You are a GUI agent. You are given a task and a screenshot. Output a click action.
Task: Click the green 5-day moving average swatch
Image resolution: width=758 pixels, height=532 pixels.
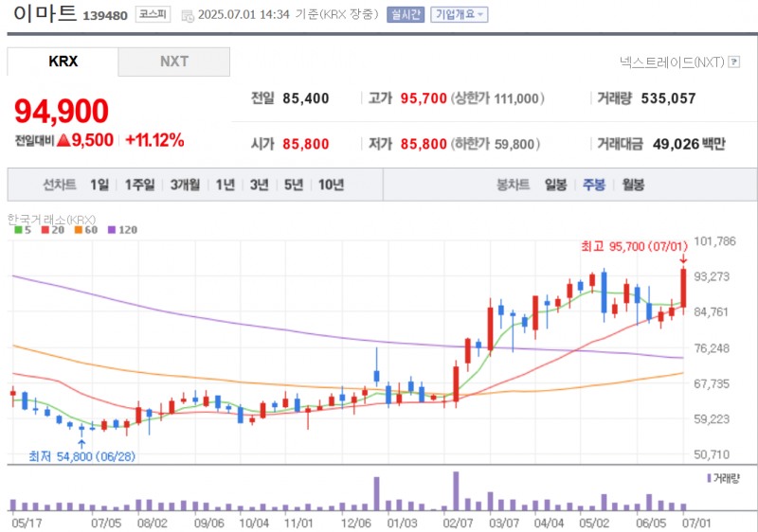18,230
